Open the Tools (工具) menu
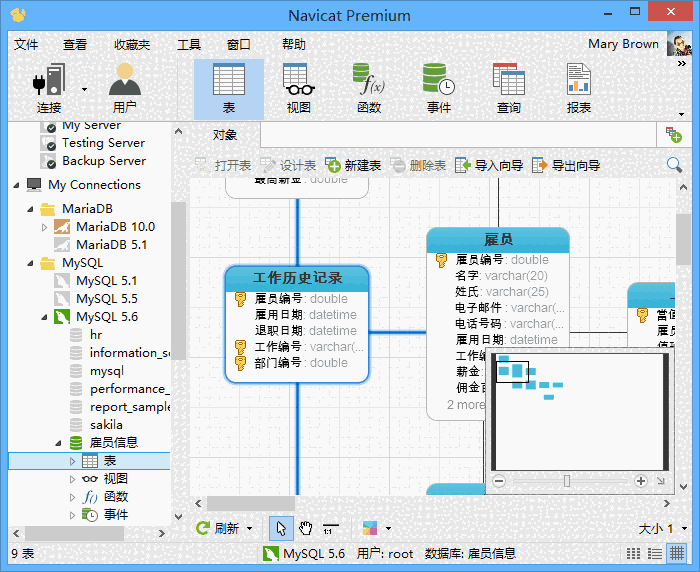Image resolution: width=700 pixels, height=572 pixels. pos(189,44)
